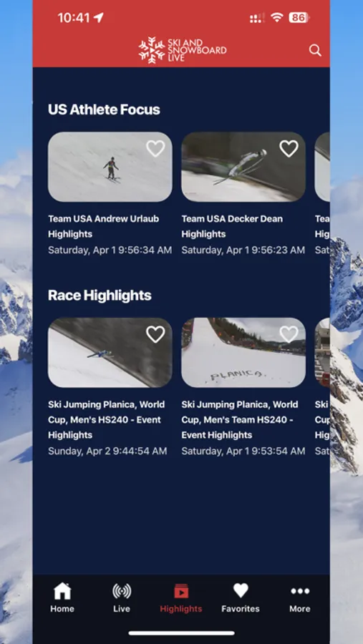
Task: Open the More menu dots
Action: point(300,597)
